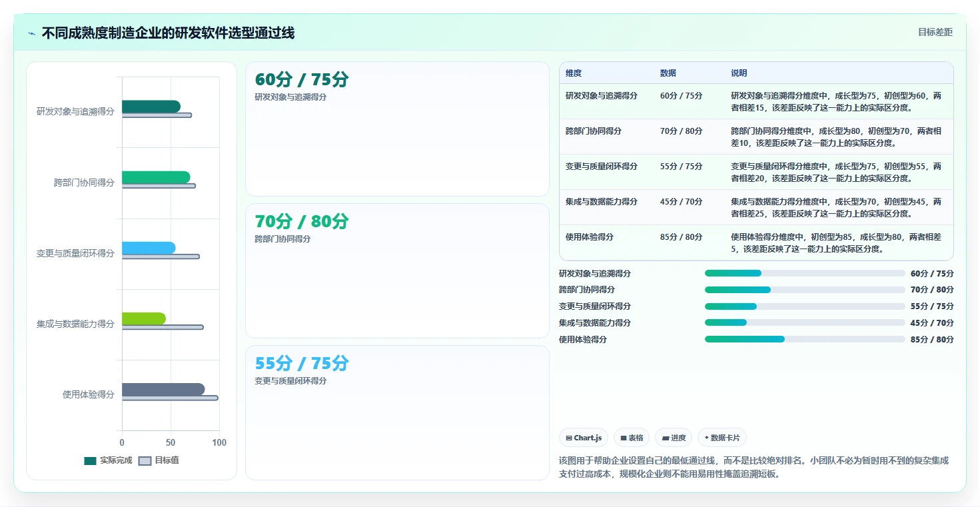This screenshot has height=507, width=980.
Task: Open the 55分 / 75分 data card
Action: [x=397, y=412]
